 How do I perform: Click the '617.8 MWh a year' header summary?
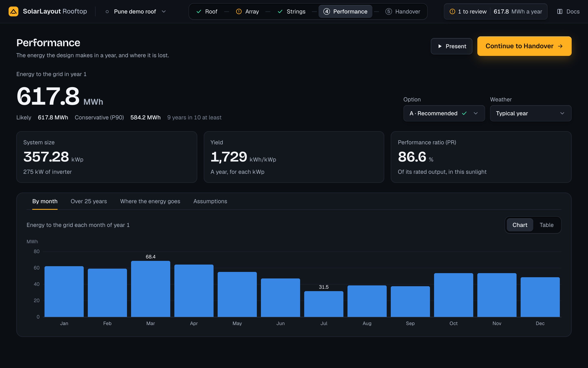(x=518, y=11)
